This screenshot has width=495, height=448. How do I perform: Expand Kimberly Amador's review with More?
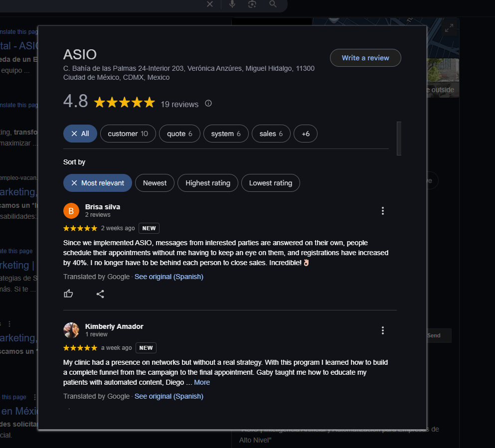click(x=202, y=382)
